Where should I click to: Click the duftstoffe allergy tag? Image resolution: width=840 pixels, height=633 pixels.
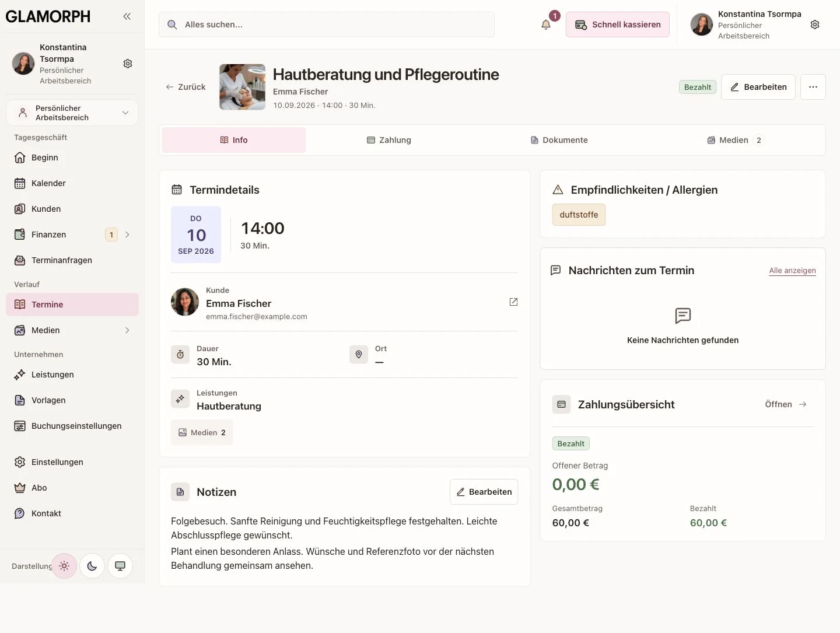coord(579,215)
